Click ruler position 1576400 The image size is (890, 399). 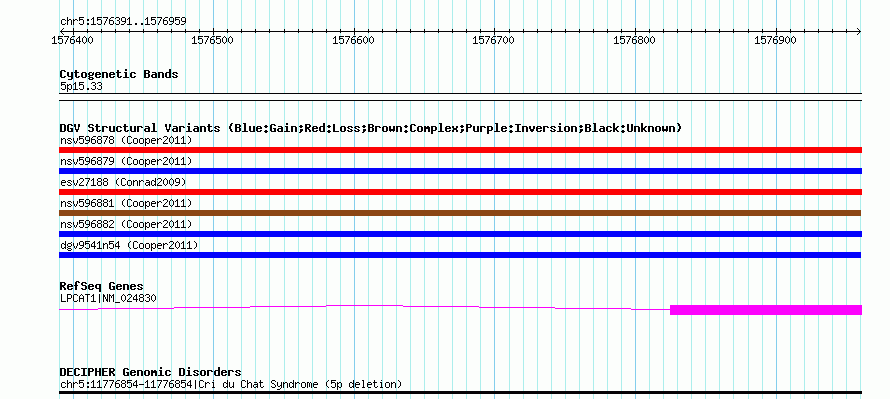72,40
